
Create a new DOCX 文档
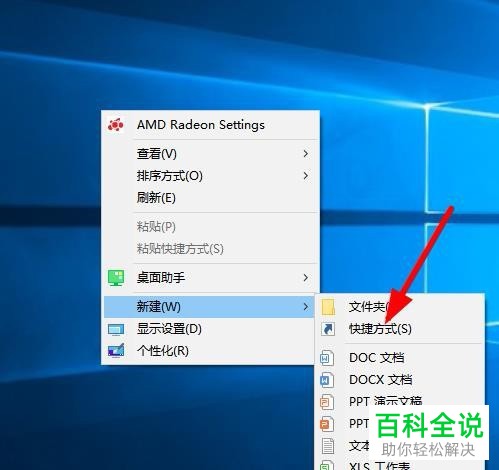pos(399,380)
